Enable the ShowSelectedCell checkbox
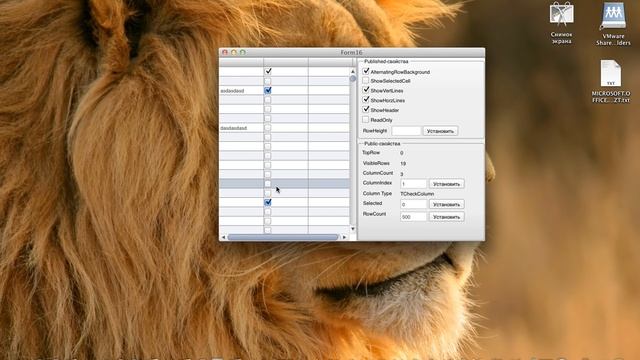 point(366,80)
